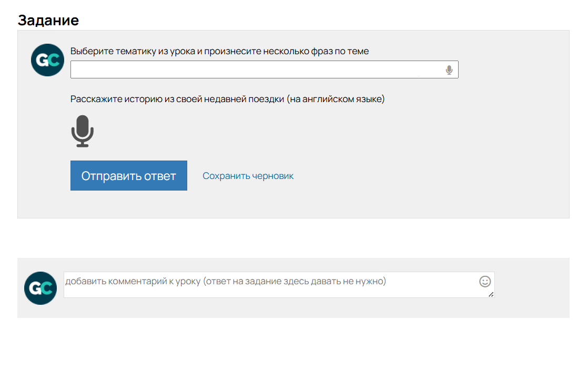Click the placeholder note about not answering here
The width and height of the screenshot is (588, 369).
click(295, 281)
